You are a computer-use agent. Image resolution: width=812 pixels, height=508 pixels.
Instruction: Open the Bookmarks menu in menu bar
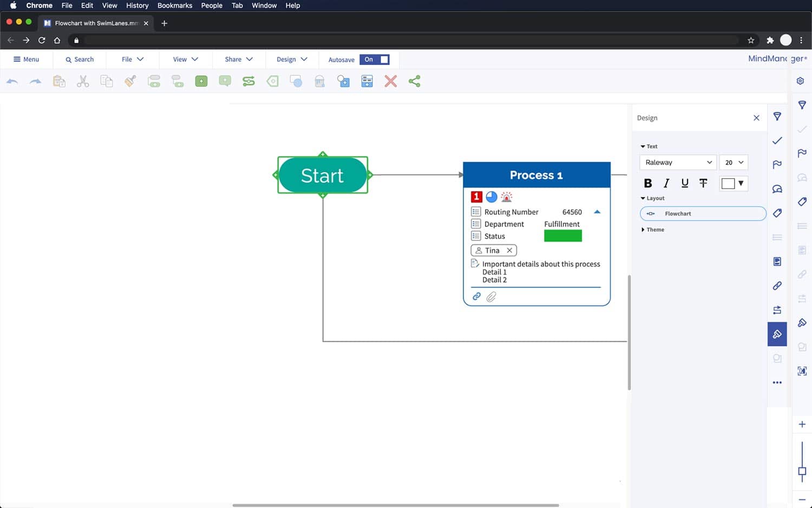click(x=174, y=5)
